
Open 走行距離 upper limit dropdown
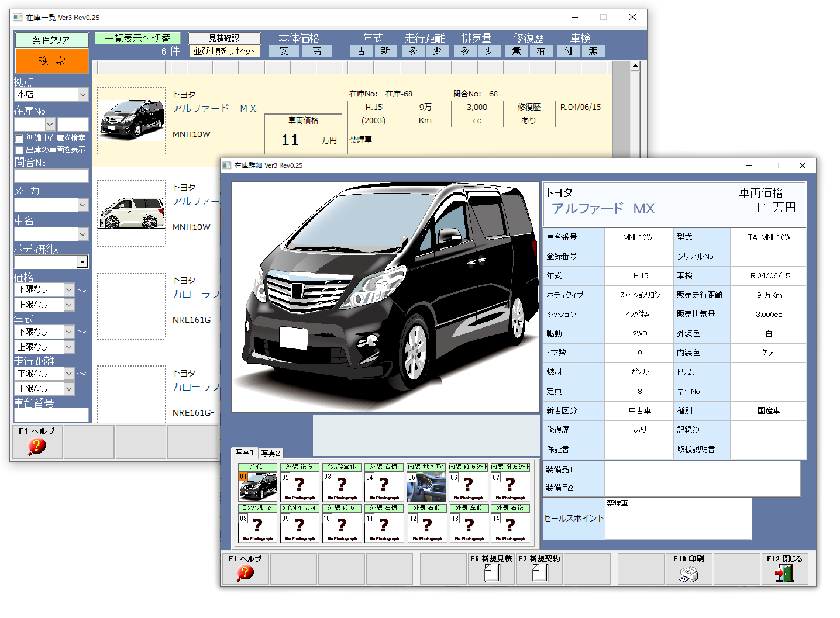point(69,388)
